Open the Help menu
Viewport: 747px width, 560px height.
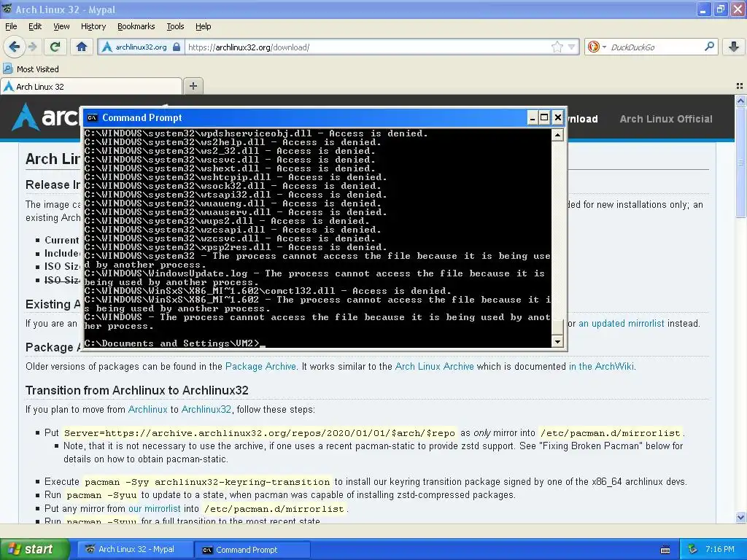click(203, 26)
